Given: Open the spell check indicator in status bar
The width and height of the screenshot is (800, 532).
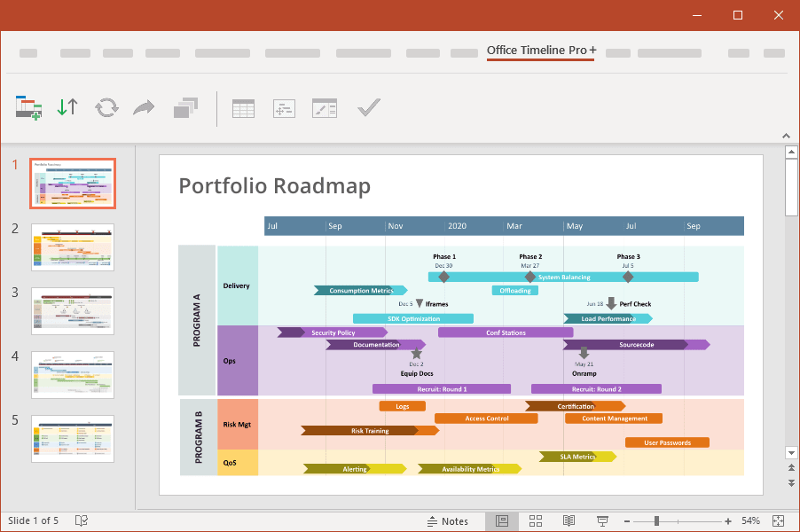Looking at the screenshot, I should pyautogui.click(x=81, y=520).
